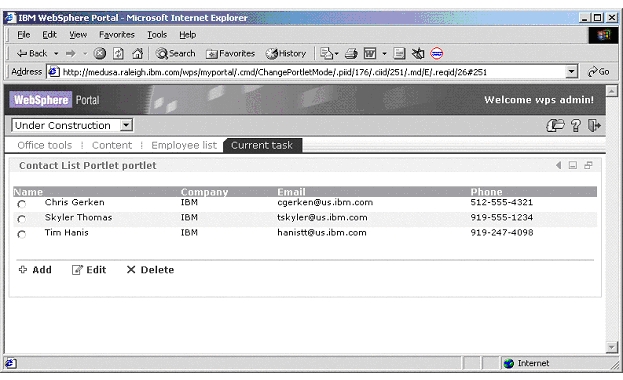Viewport: 623px width, 380px height.
Task: Open the Help menu
Action: pyautogui.click(x=188, y=35)
